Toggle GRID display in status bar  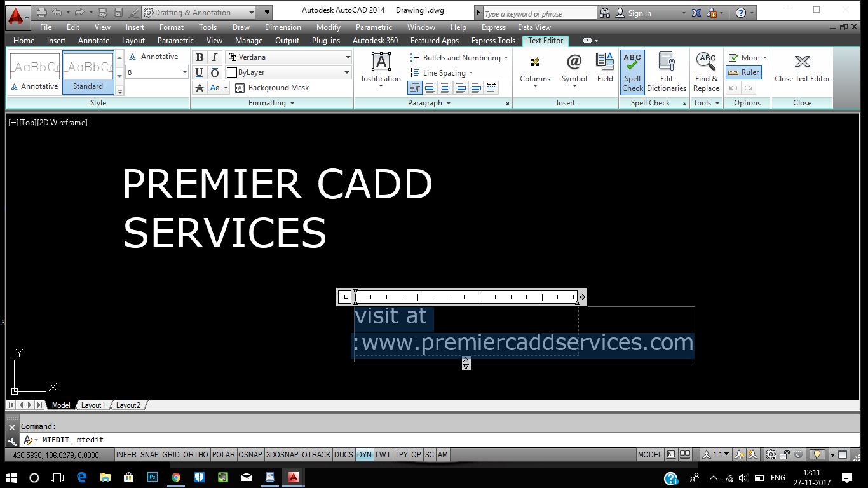click(171, 455)
